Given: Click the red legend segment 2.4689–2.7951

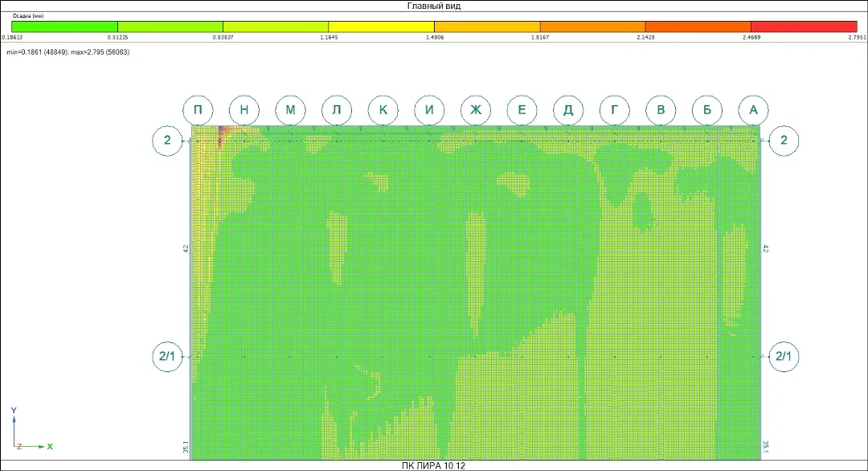Looking at the screenshot, I should [x=804, y=26].
